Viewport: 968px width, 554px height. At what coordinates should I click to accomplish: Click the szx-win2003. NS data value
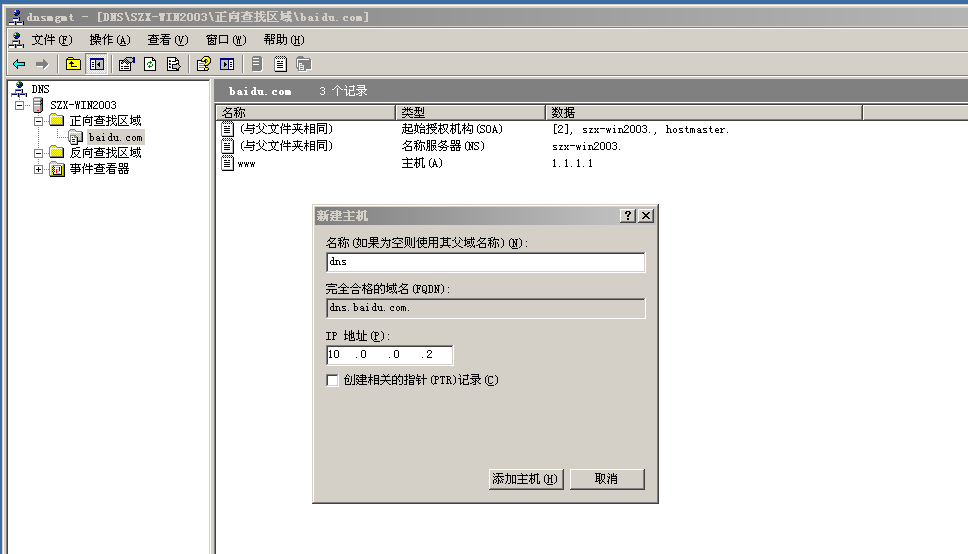tap(586, 146)
